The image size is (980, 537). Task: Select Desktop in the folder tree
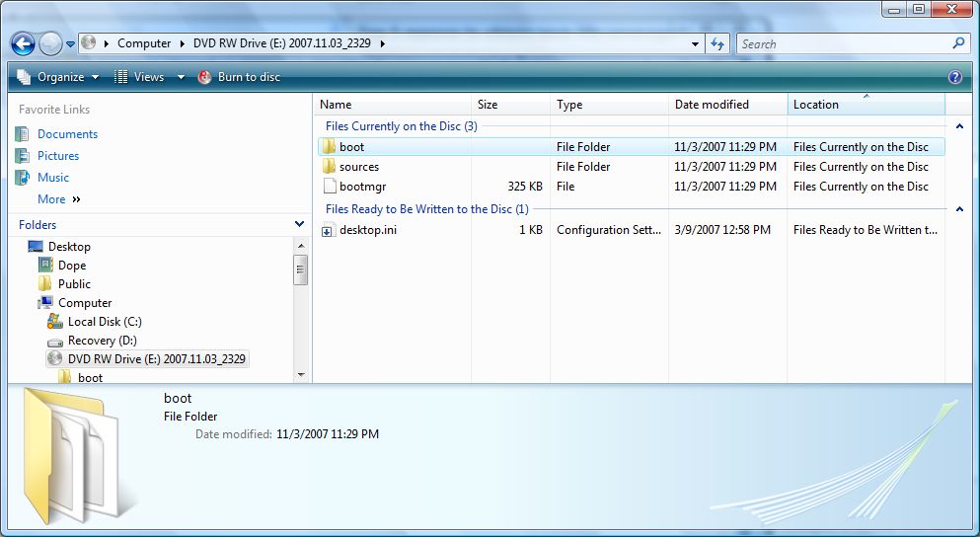[x=69, y=247]
